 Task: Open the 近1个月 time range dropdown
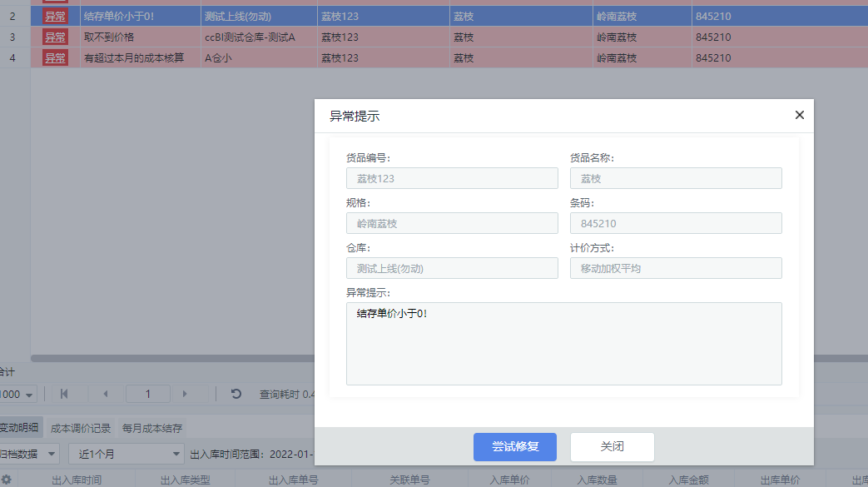point(126,455)
